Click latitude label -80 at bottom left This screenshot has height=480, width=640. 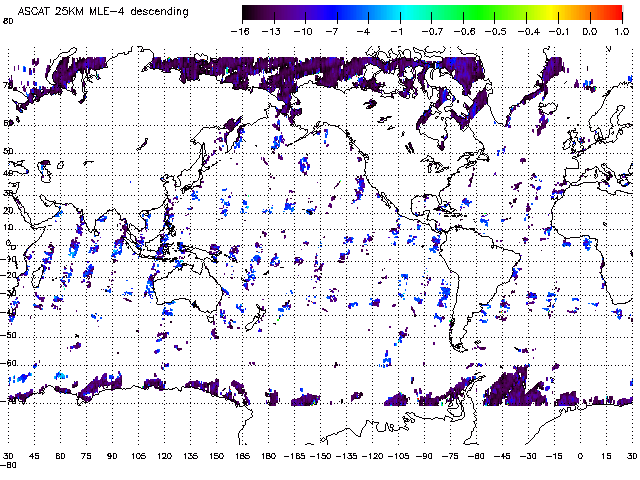tap(8, 465)
